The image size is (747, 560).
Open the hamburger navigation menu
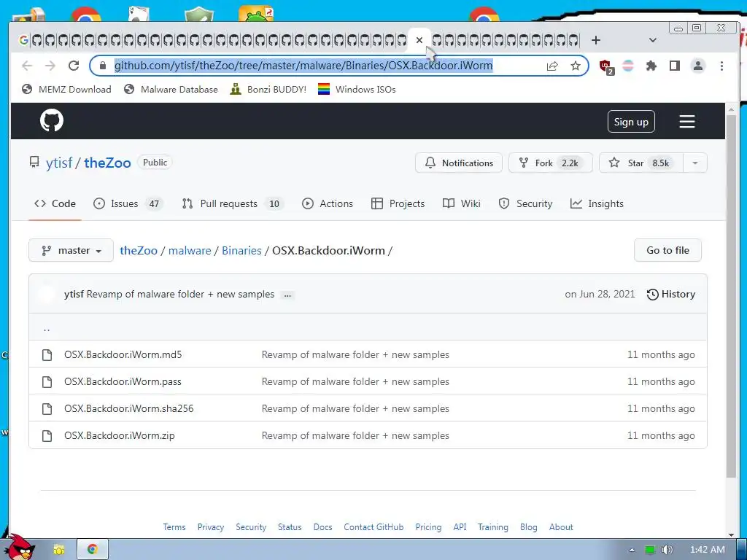(686, 122)
